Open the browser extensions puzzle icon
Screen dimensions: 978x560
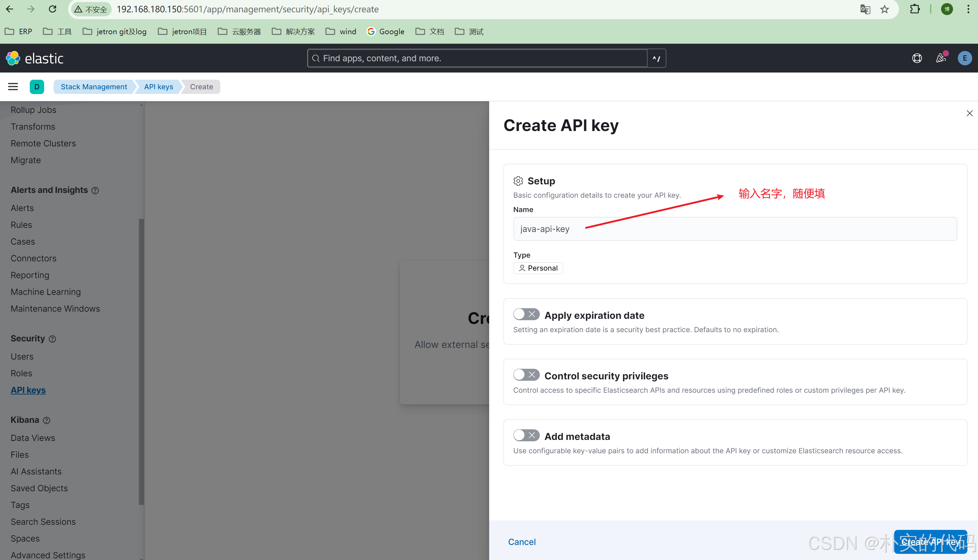tap(915, 9)
